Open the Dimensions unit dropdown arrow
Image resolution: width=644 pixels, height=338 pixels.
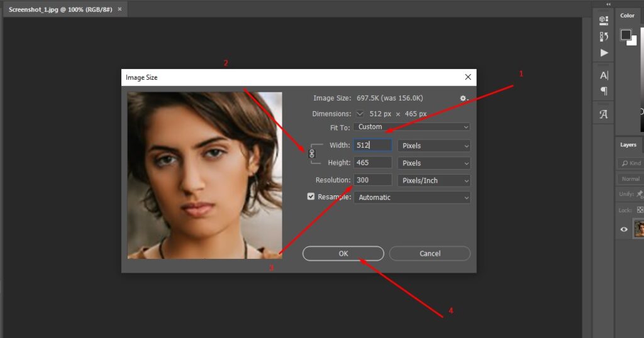[x=360, y=114]
